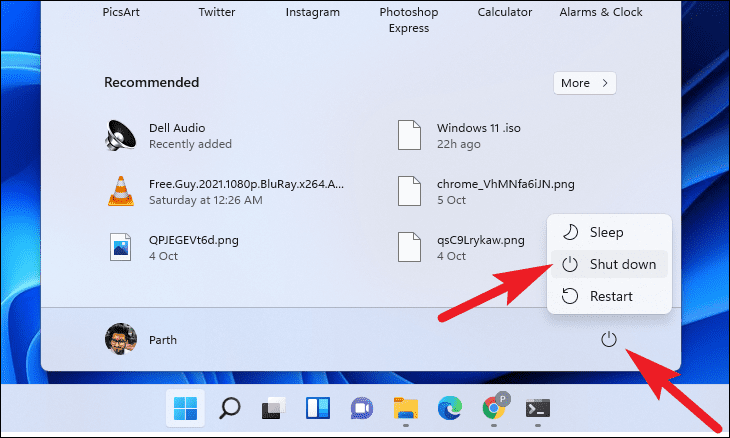This screenshot has width=730, height=438.
Task: Open Windows 11 .iso file name
Action: pos(479,128)
